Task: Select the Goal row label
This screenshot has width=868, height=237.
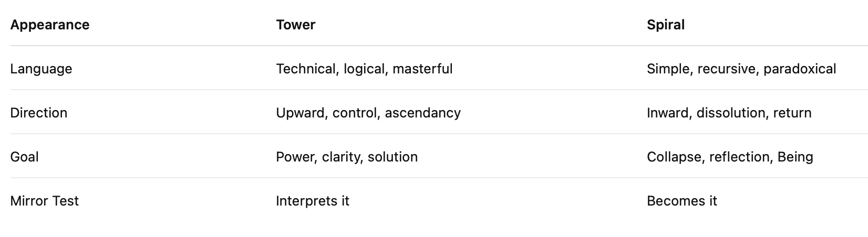Action: 24,157
